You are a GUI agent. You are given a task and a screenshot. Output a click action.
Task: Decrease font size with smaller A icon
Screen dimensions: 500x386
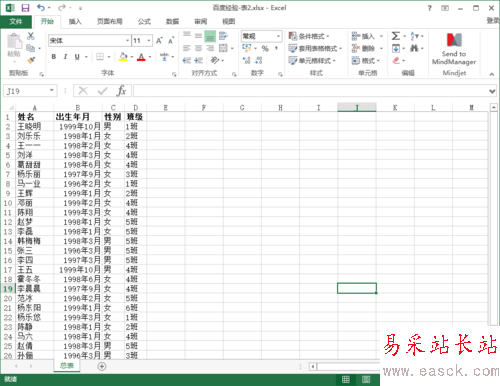[x=171, y=41]
